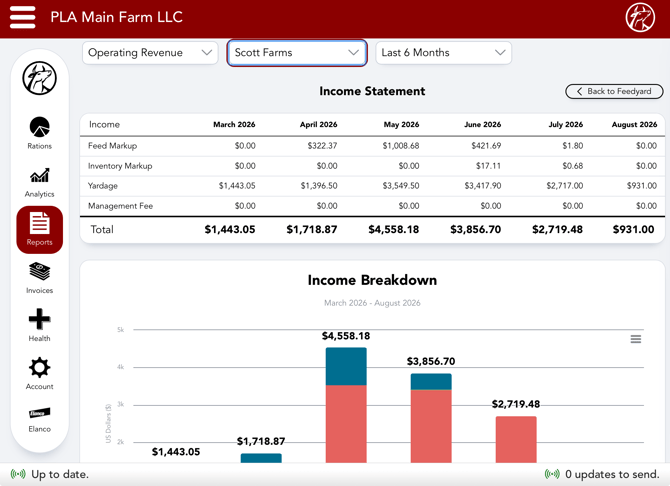The height and width of the screenshot is (486, 670).
Task: Open the Operating Revenue dropdown
Action: [x=150, y=53]
